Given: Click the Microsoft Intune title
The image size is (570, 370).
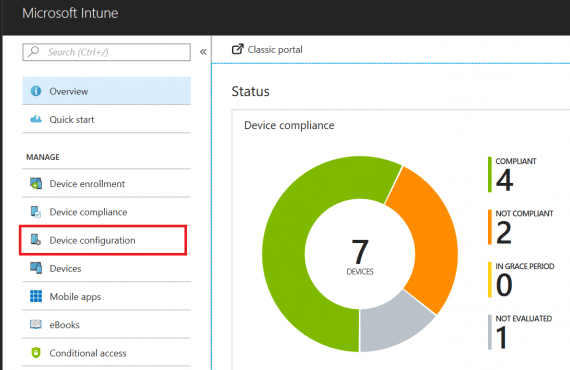Looking at the screenshot, I should [70, 13].
